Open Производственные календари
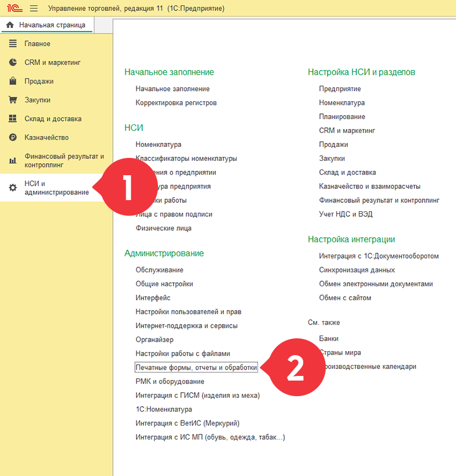Screen dimensions: 456x476 [x=370, y=367]
